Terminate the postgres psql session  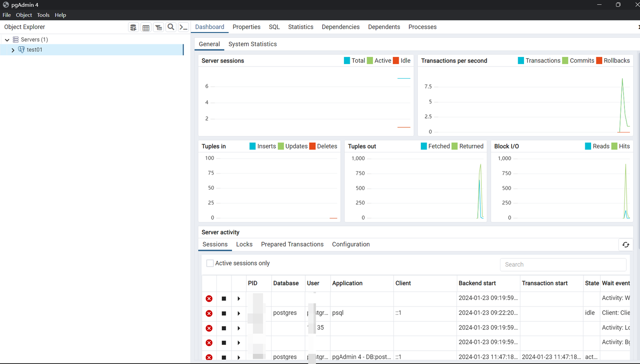point(209,313)
